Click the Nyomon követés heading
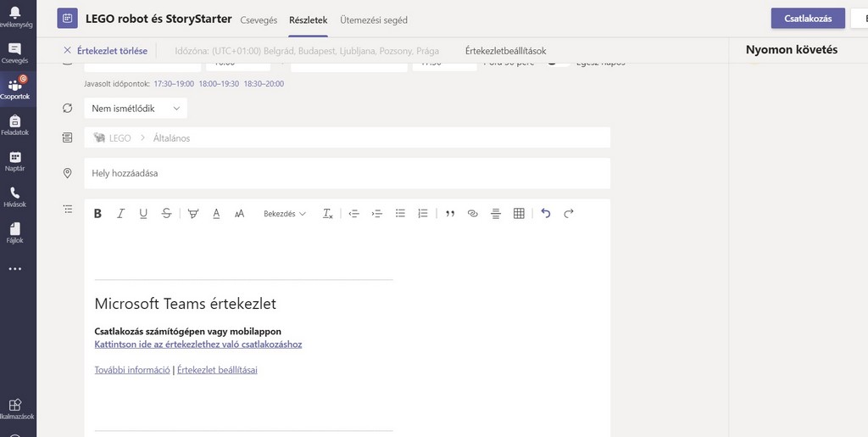 792,49
